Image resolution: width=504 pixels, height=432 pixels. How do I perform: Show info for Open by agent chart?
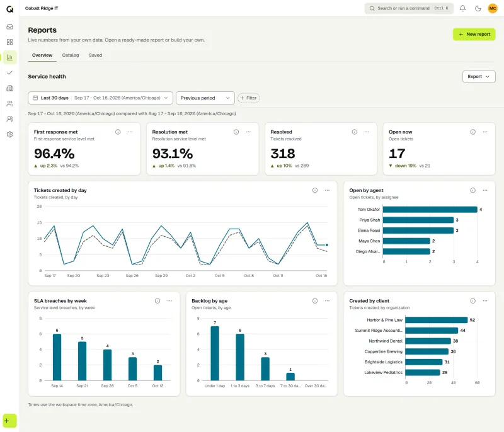[473, 190]
